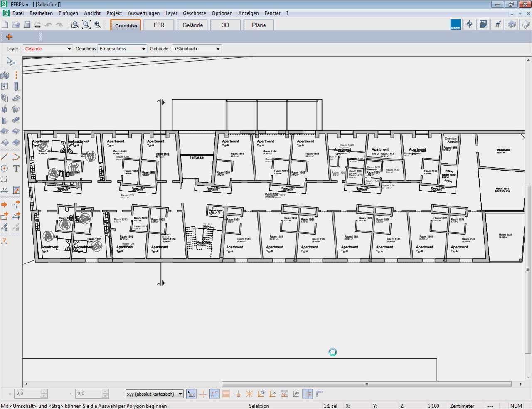Open the Fenster menu
The image size is (532, 409).
[x=272, y=13]
